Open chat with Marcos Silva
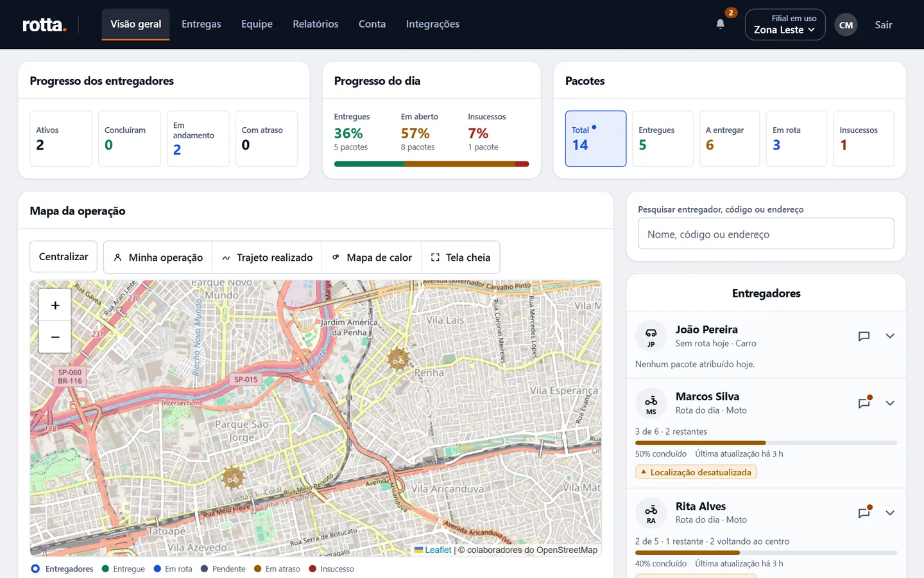924x578 pixels. tap(864, 403)
